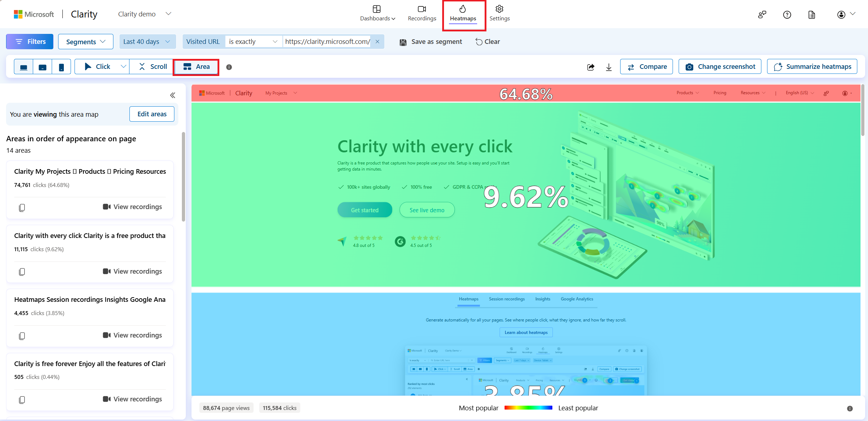
Task: Remove the Visited URL filter
Action: (377, 42)
